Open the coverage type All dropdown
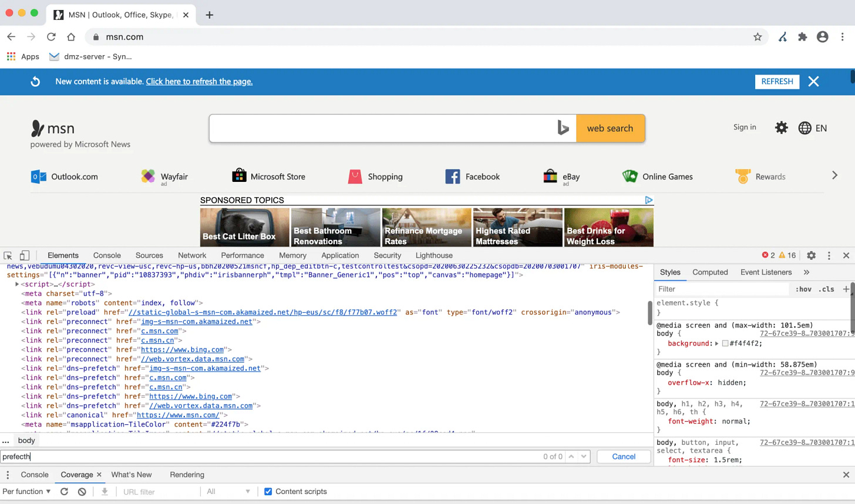Screen dimensions: 855x504 228,492
